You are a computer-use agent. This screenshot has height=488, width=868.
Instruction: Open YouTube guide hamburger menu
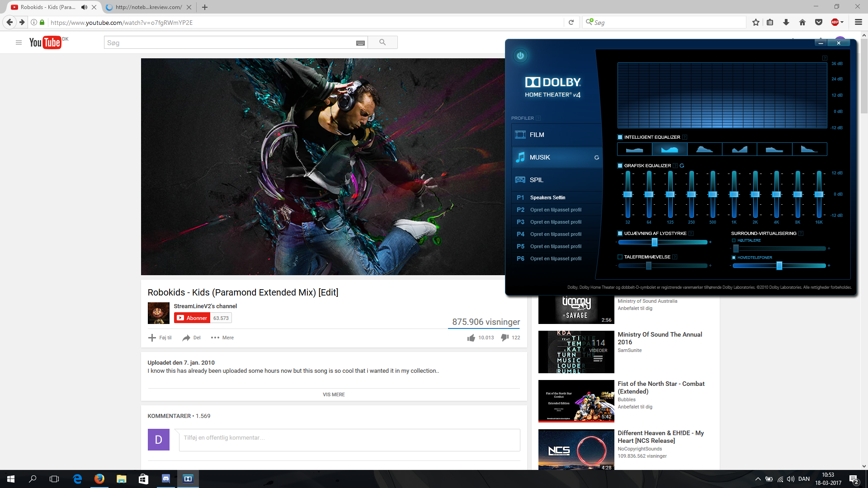point(19,42)
